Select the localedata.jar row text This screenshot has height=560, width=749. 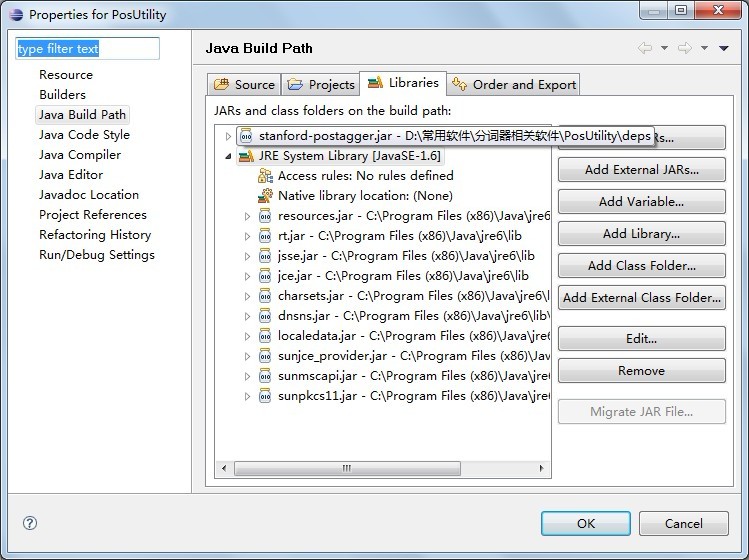point(414,336)
